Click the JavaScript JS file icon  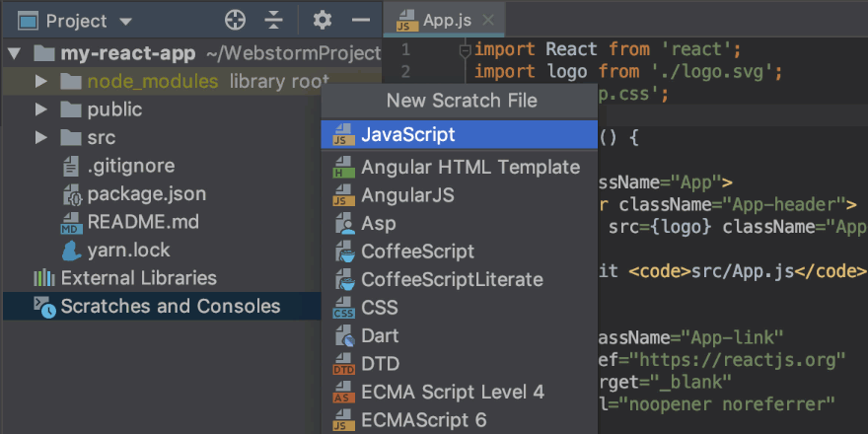[x=343, y=135]
